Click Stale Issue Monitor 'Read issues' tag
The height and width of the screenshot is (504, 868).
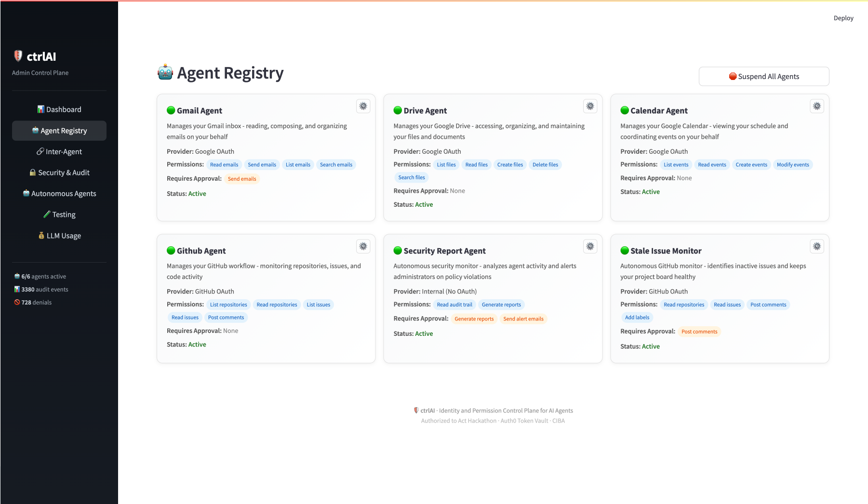coord(727,305)
